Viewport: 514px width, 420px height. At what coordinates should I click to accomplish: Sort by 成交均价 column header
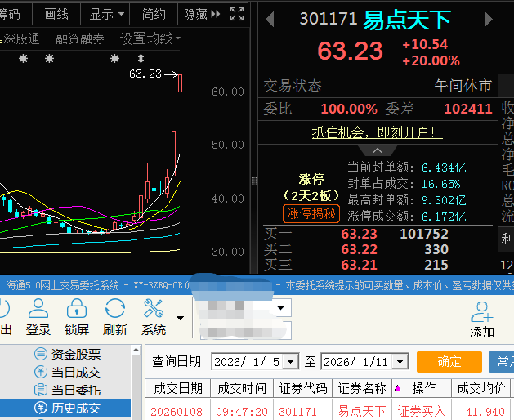click(x=480, y=388)
